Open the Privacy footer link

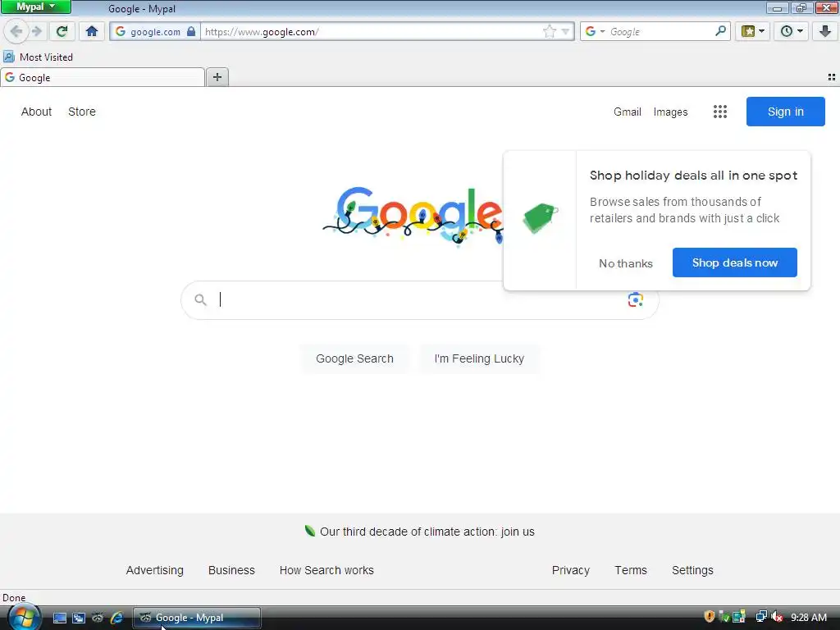click(x=571, y=570)
